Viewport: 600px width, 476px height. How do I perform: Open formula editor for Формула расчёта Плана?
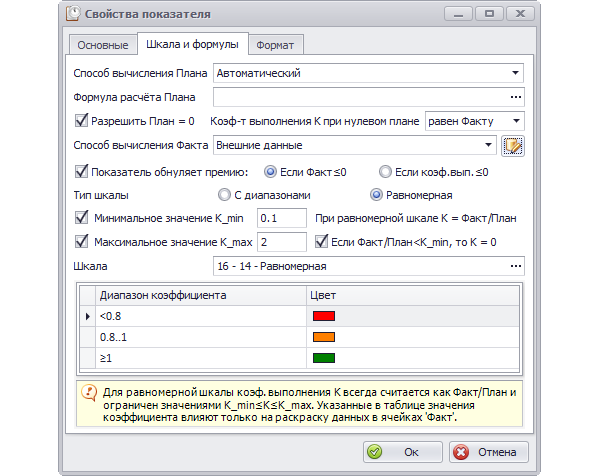pyautogui.click(x=516, y=97)
